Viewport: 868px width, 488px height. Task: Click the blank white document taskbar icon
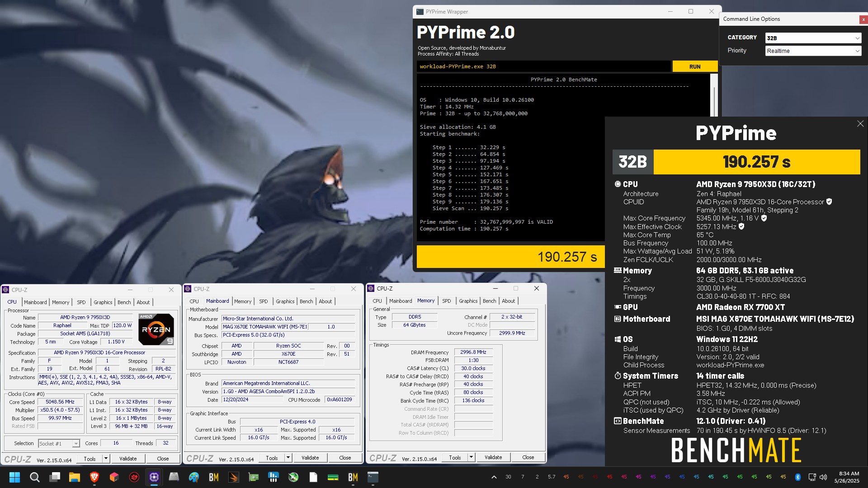(313, 477)
